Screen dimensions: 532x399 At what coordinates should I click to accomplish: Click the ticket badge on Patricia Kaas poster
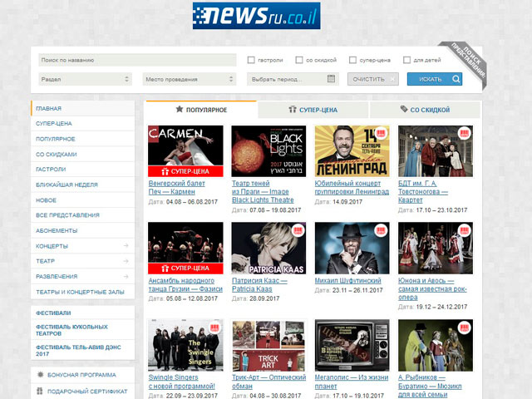click(298, 230)
